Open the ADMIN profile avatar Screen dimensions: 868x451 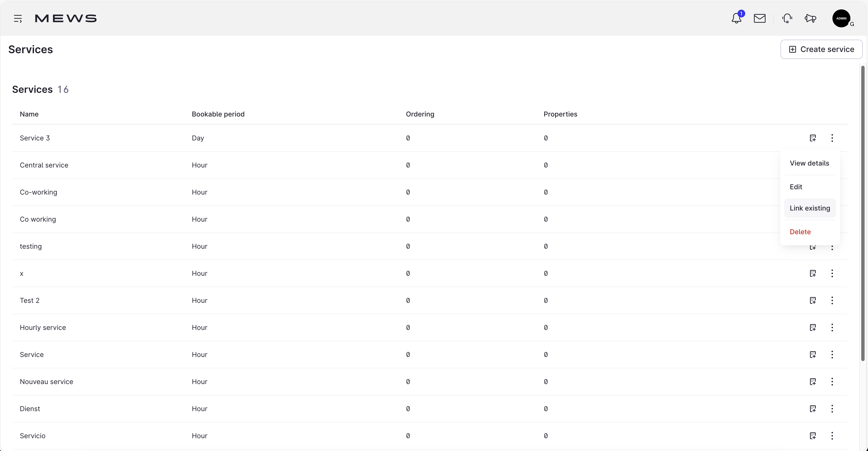point(841,18)
